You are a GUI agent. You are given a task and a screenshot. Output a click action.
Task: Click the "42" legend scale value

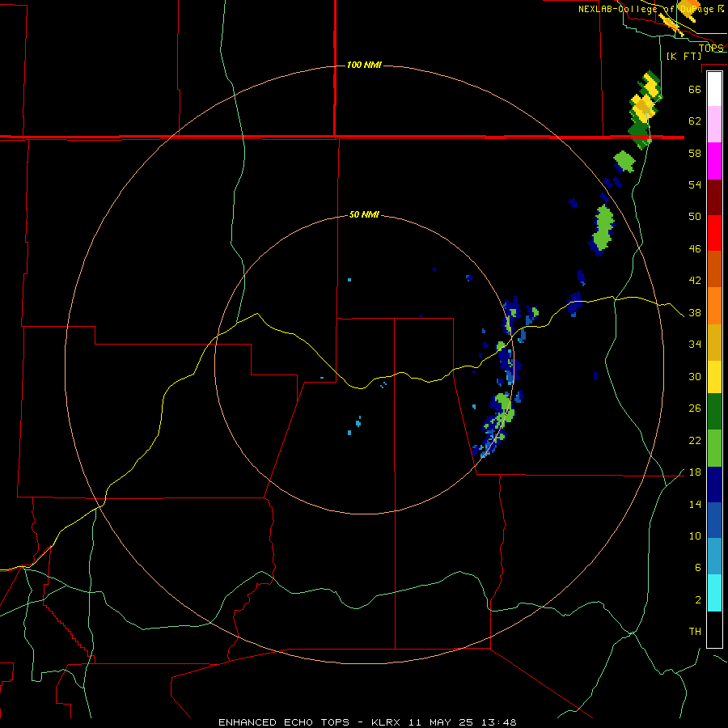pos(695,281)
